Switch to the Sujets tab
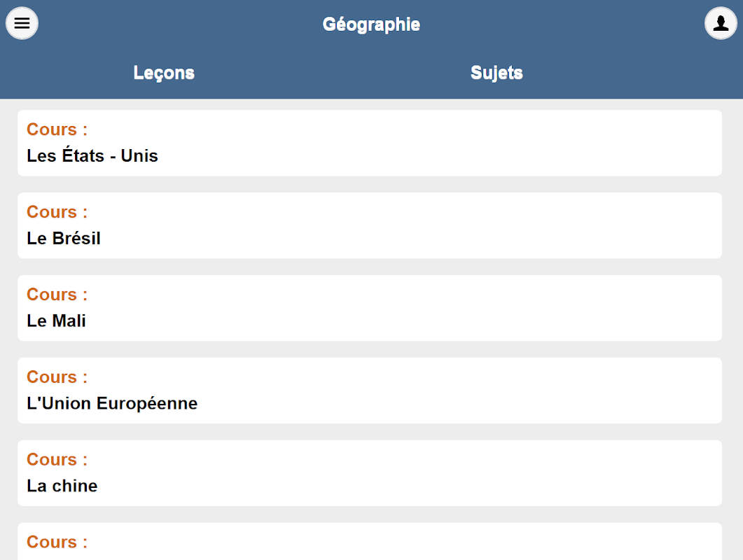 click(497, 73)
